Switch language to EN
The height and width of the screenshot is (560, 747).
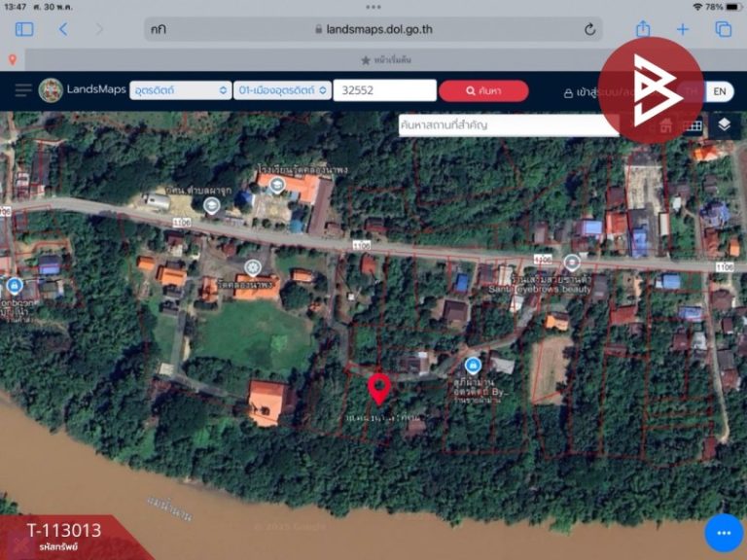tap(720, 91)
